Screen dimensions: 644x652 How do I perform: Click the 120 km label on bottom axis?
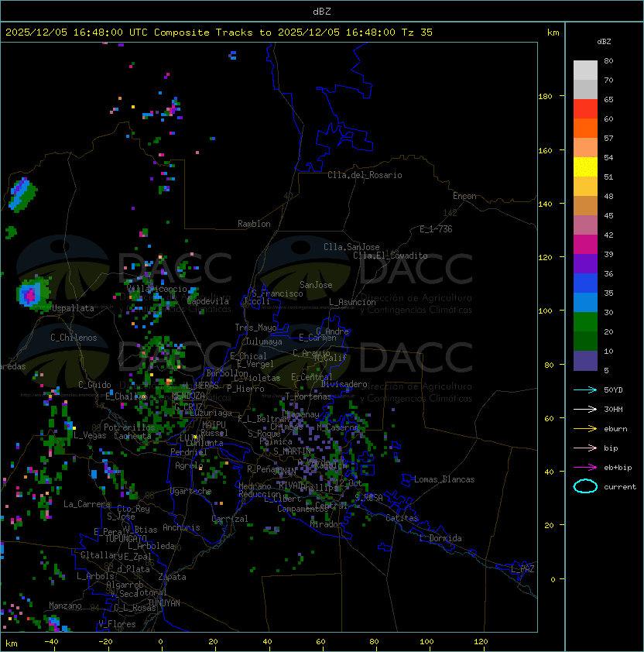481,642
